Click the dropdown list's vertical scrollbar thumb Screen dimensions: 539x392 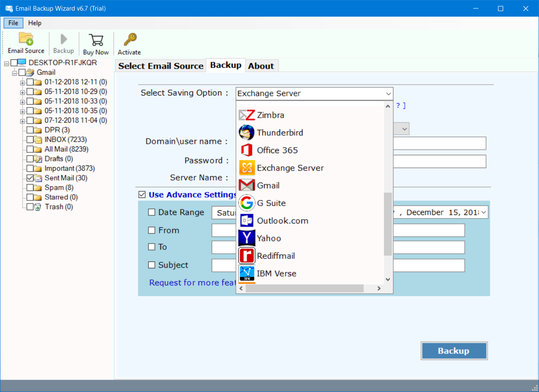[387, 224]
